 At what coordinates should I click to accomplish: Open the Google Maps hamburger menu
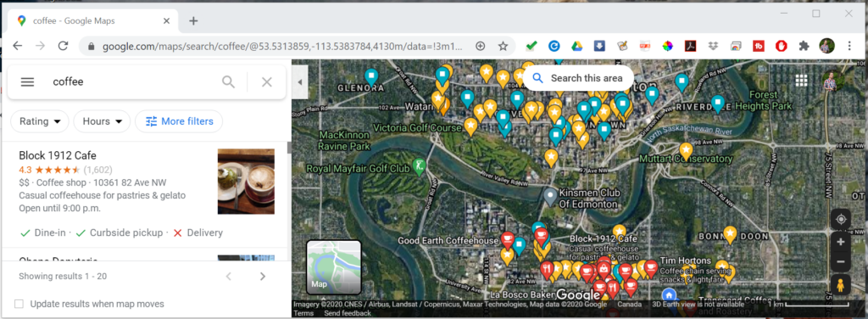pyautogui.click(x=27, y=82)
